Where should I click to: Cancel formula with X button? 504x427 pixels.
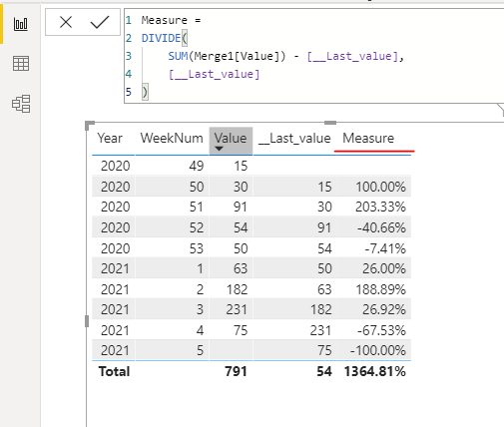click(66, 23)
